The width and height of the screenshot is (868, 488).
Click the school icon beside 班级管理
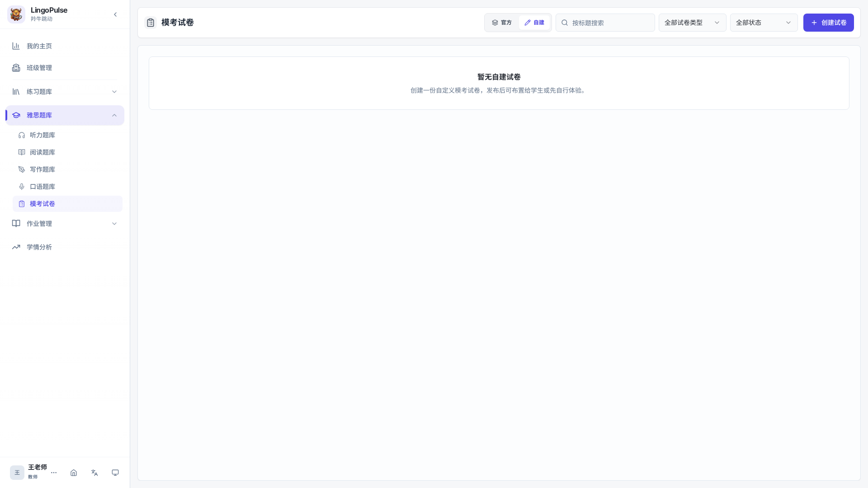point(16,68)
